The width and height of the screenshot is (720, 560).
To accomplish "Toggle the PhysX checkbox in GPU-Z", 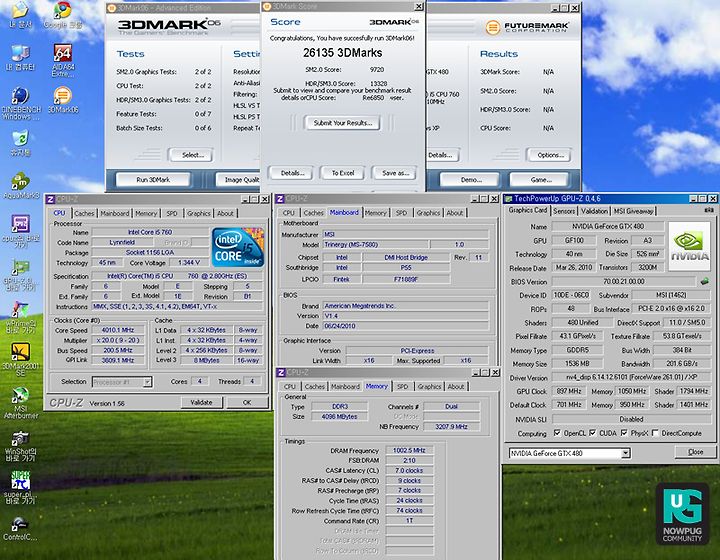I will [x=624, y=432].
